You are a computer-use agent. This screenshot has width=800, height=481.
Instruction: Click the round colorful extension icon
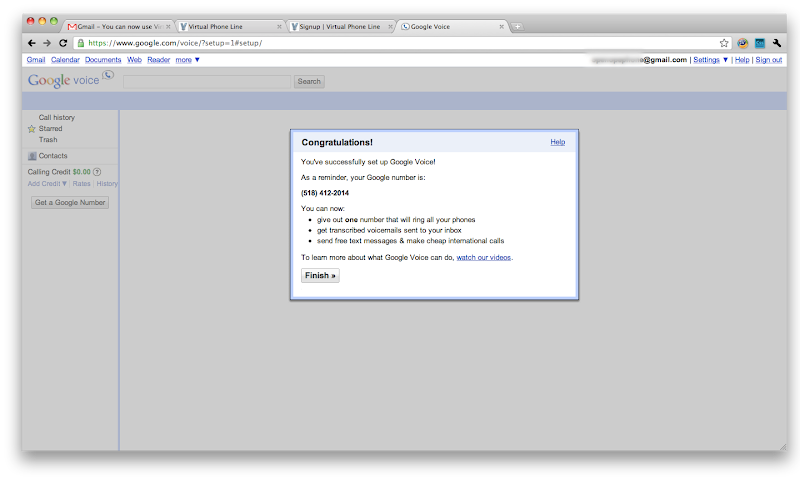point(742,43)
